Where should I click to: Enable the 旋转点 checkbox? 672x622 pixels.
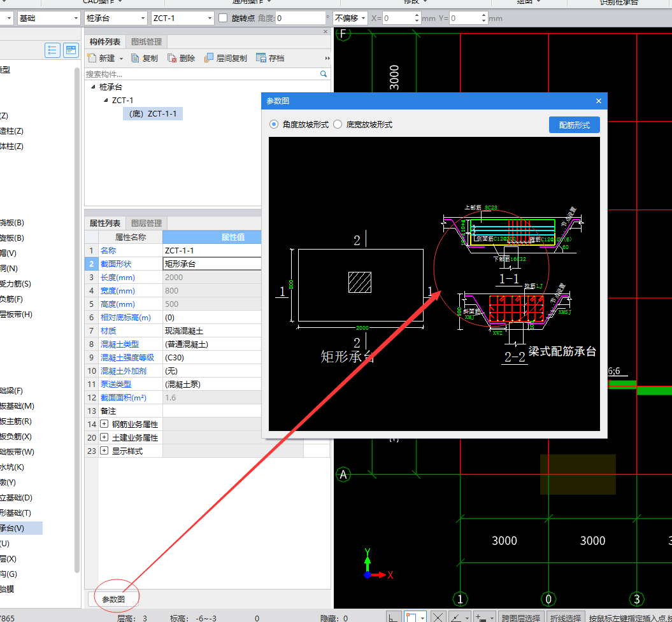(x=223, y=18)
